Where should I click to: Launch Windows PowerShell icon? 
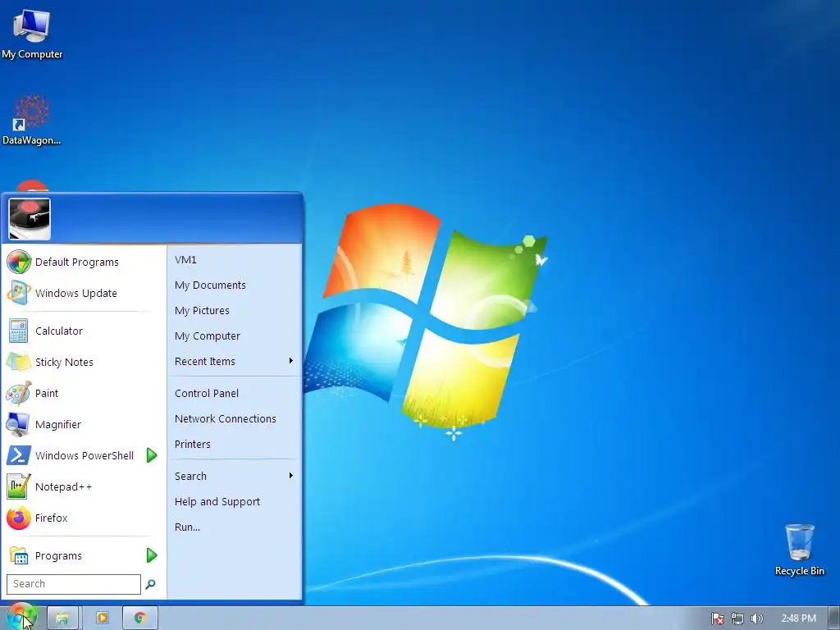(18, 455)
